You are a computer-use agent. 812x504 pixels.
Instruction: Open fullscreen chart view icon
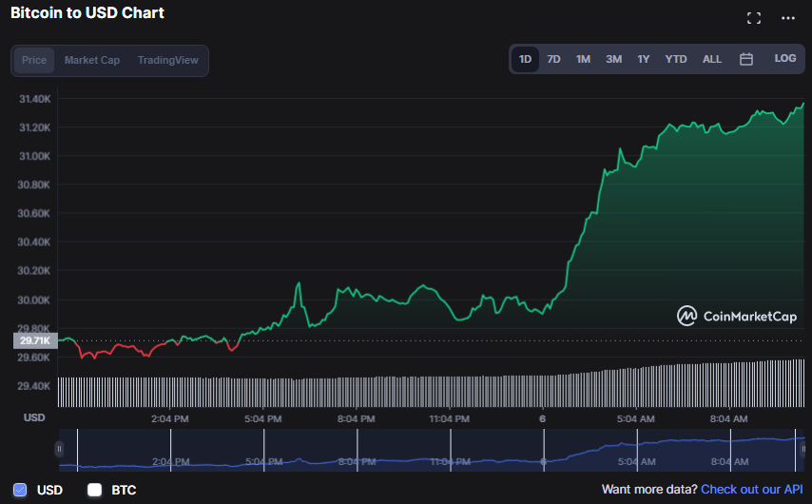(x=753, y=18)
